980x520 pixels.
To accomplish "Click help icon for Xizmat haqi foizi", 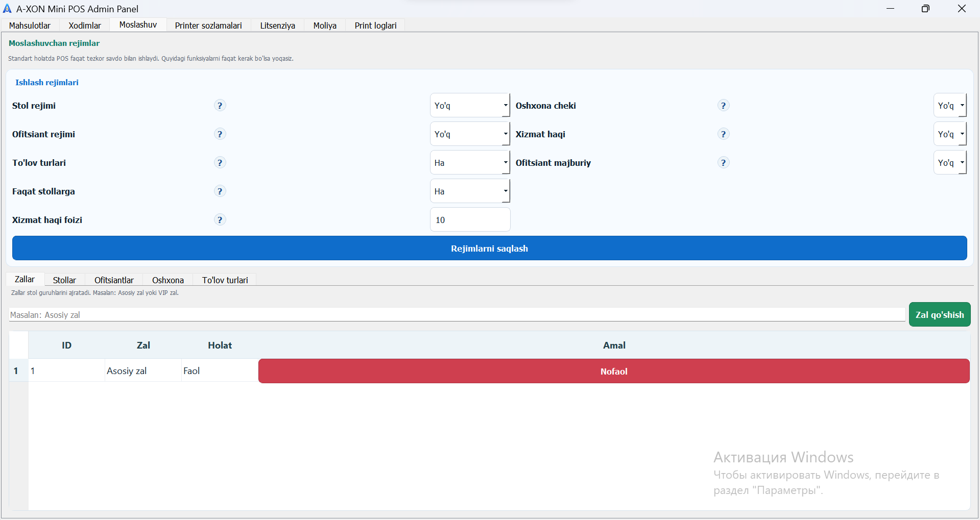I will click(220, 220).
